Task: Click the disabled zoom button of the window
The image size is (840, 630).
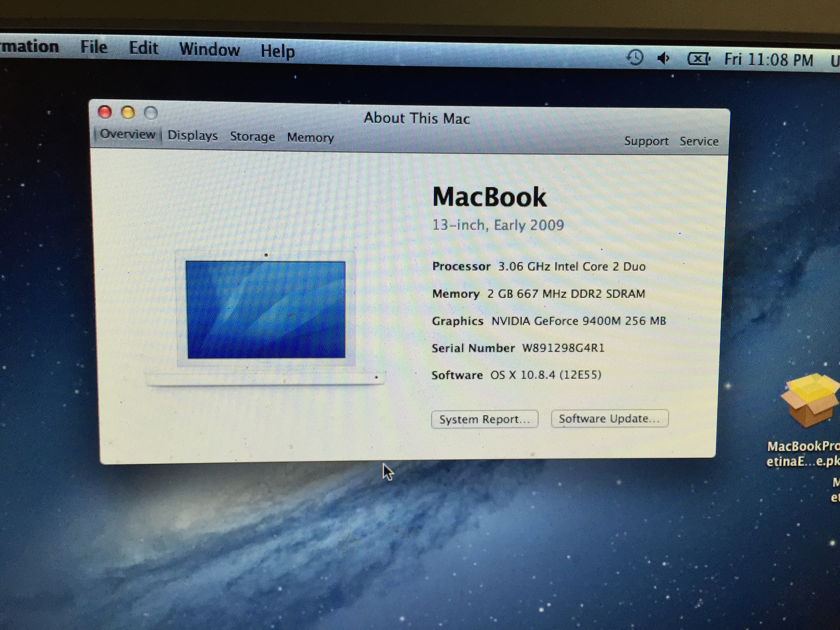Action: pos(151,113)
